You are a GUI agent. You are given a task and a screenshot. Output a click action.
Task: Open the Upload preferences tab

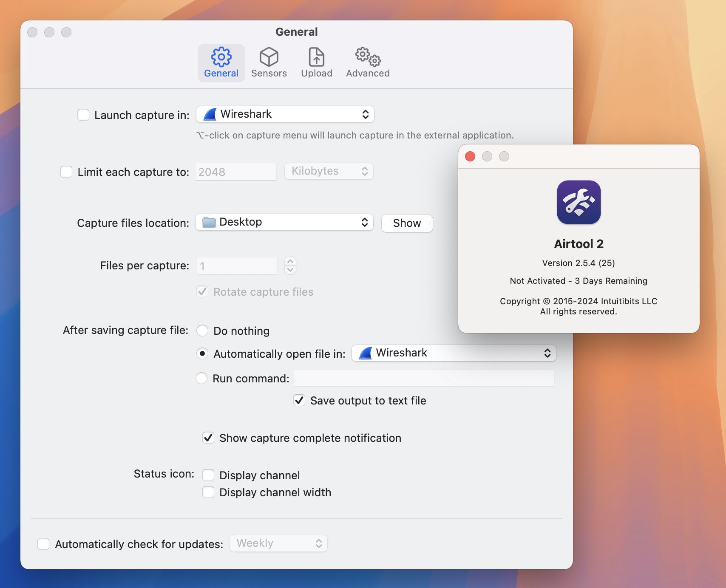coord(317,63)
